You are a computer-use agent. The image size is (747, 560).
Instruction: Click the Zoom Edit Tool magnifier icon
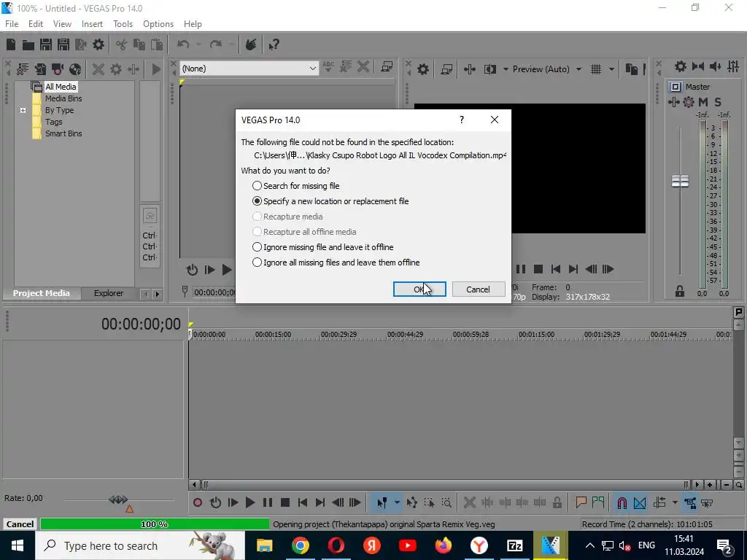pyautogui.click(x=446, y=502)
